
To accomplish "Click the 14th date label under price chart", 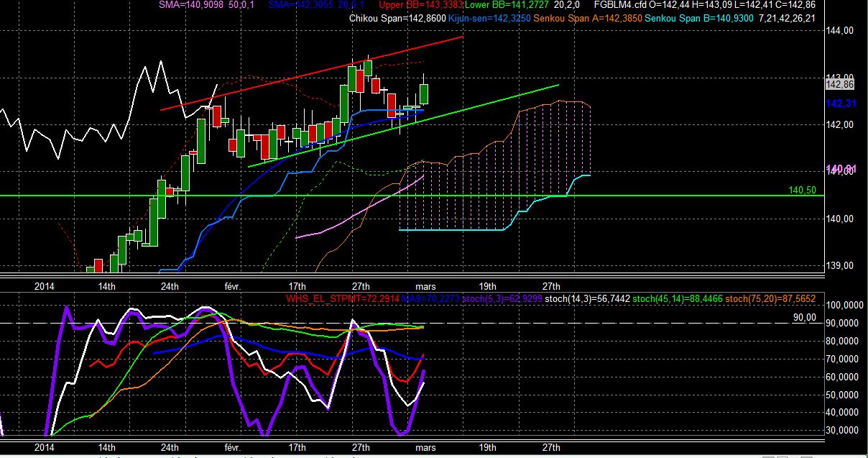I will coord(106,285).
